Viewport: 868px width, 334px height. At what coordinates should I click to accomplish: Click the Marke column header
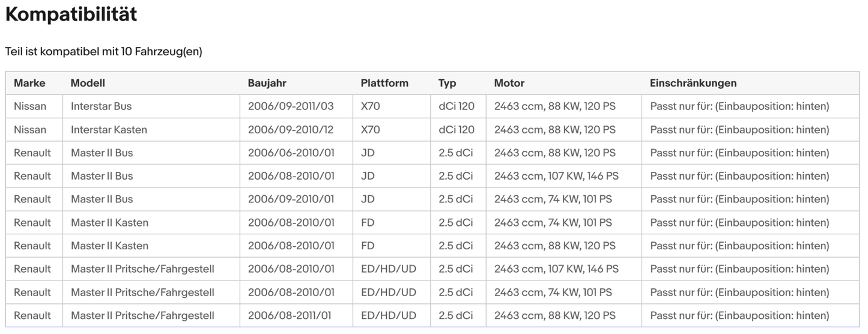click(29, 83)
